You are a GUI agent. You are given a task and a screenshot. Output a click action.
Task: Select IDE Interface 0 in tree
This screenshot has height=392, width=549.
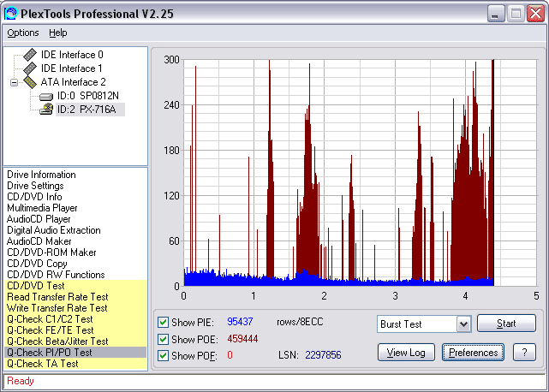click(72, 55)
